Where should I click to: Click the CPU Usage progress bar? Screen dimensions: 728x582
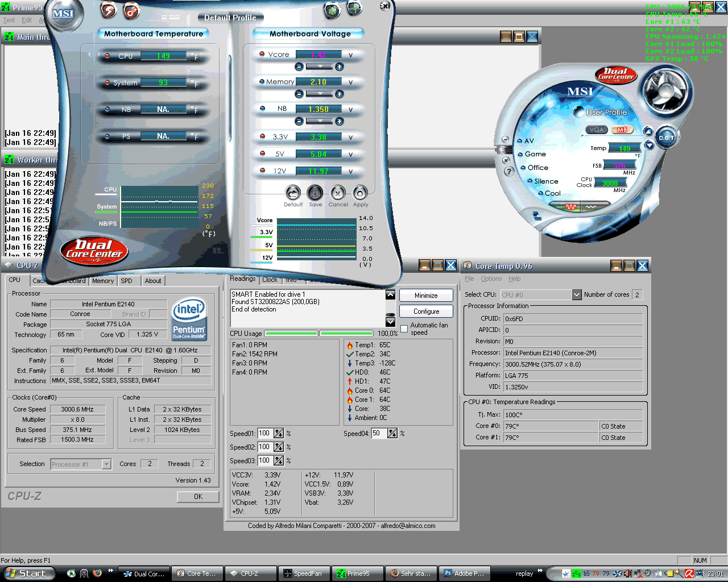(x=318, y=334)
